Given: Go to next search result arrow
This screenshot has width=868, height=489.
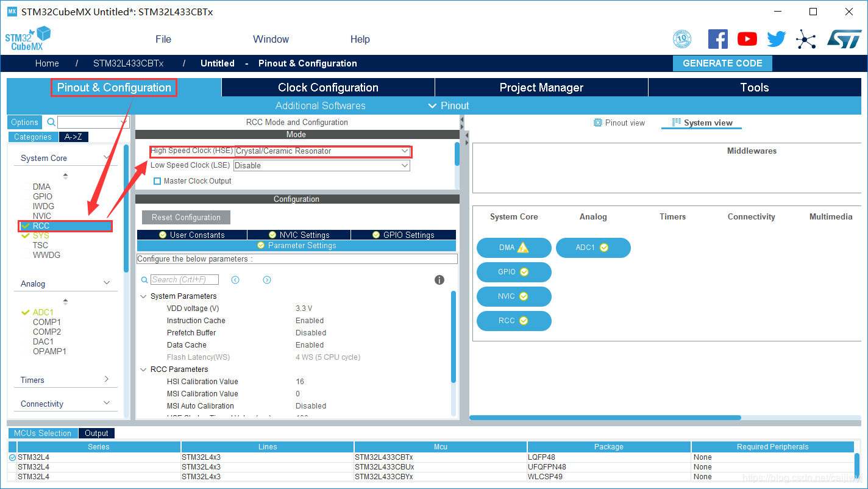Looking at the screenshot, I should (x=267, y=280).
